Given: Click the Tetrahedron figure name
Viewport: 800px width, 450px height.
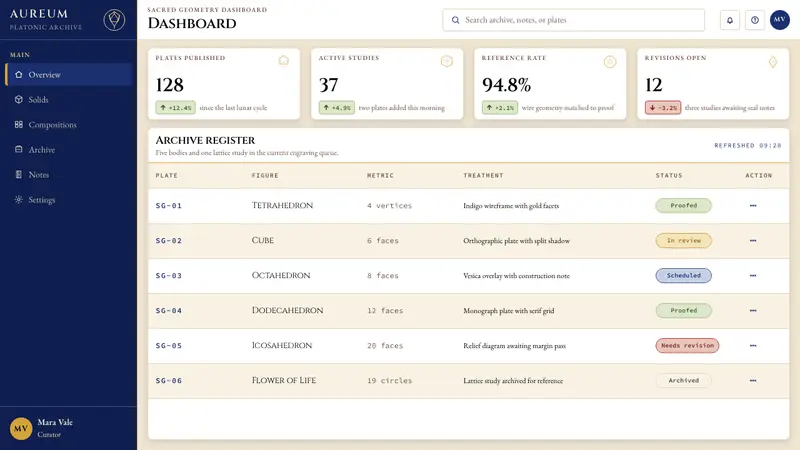Looking at the screenshot, I should [x=282, y=205].
